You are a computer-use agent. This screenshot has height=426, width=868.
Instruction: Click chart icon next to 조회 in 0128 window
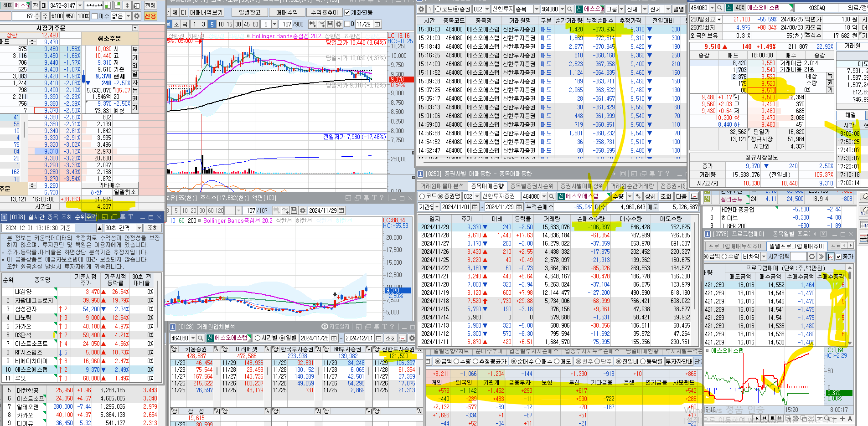[x=403, y=338]
